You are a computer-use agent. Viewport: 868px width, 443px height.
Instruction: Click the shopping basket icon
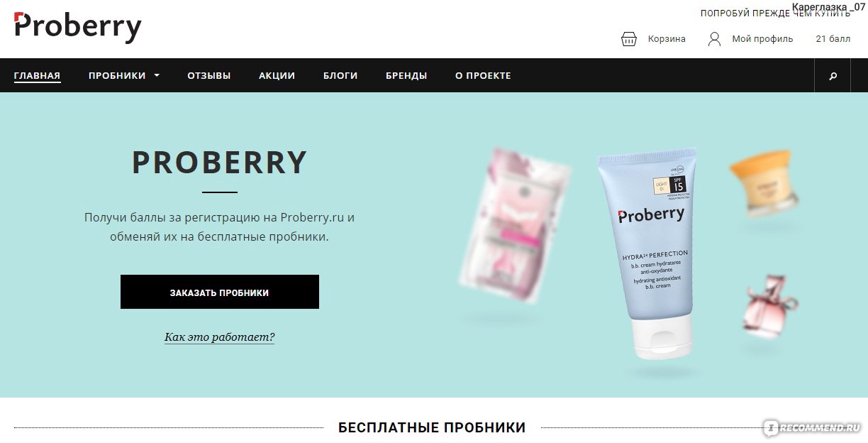[x=629, y=39]
